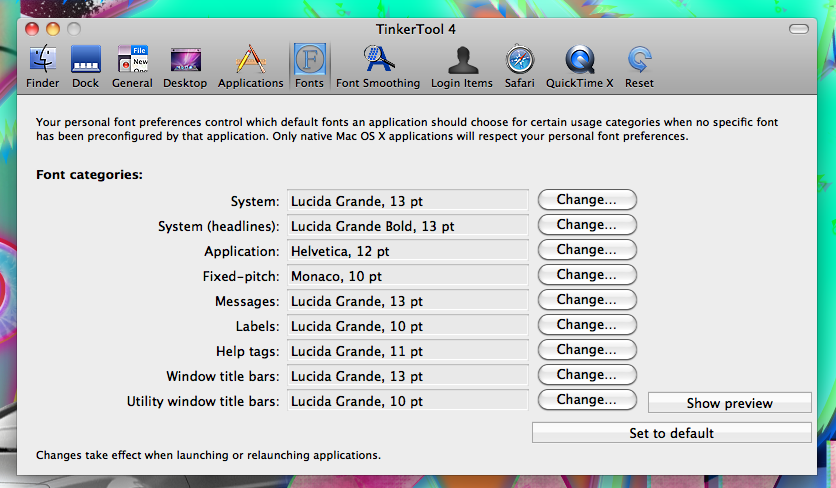Open the Safari settings pane
Viewport: 836px width, 488px height.
click(x=520, y=67)
